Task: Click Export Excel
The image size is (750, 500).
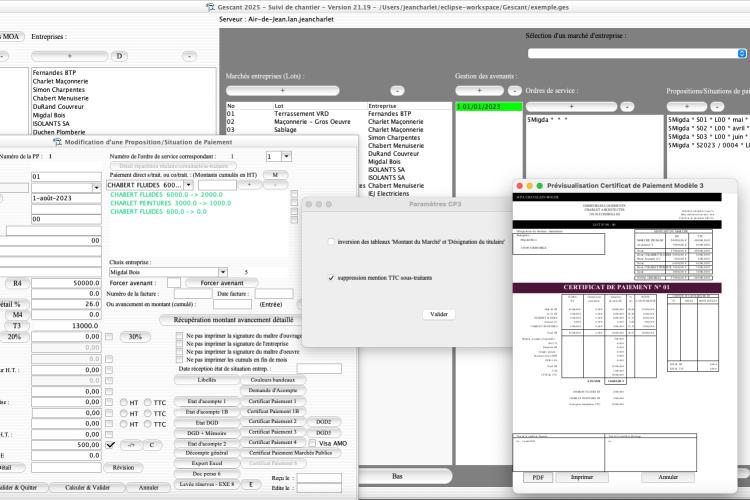Action: coord(207,463)
